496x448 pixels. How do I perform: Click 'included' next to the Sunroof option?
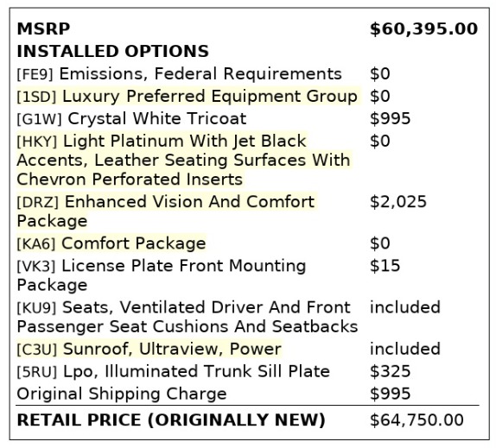(405, 349)
